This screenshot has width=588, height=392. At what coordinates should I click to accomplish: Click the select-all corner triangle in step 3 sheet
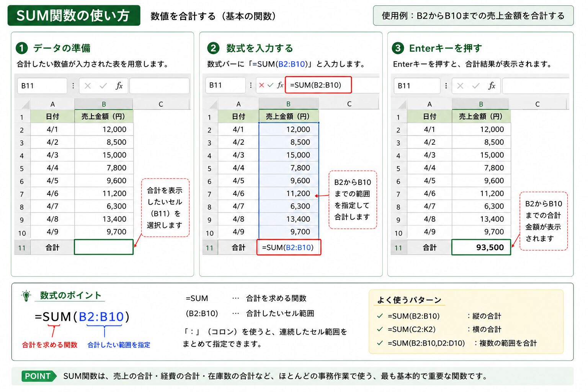click(402, 105)
